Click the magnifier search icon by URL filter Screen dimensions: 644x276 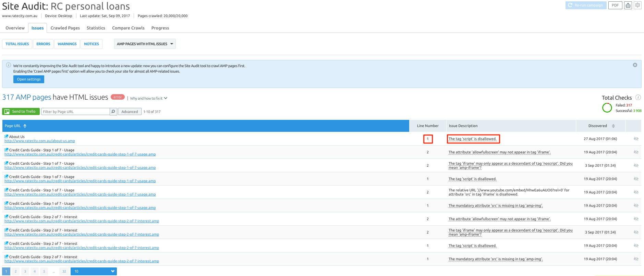point(113,112)
